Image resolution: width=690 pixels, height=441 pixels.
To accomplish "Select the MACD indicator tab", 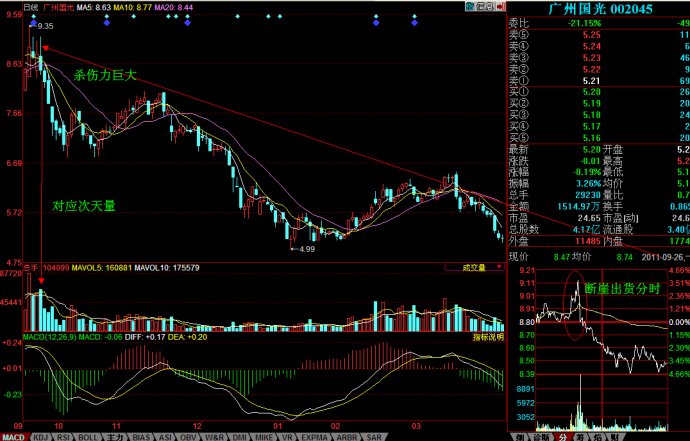I will coord(14,436).
